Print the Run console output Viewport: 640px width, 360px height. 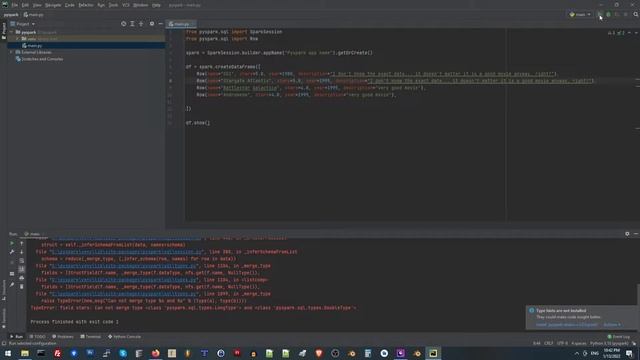pos(22,278)
